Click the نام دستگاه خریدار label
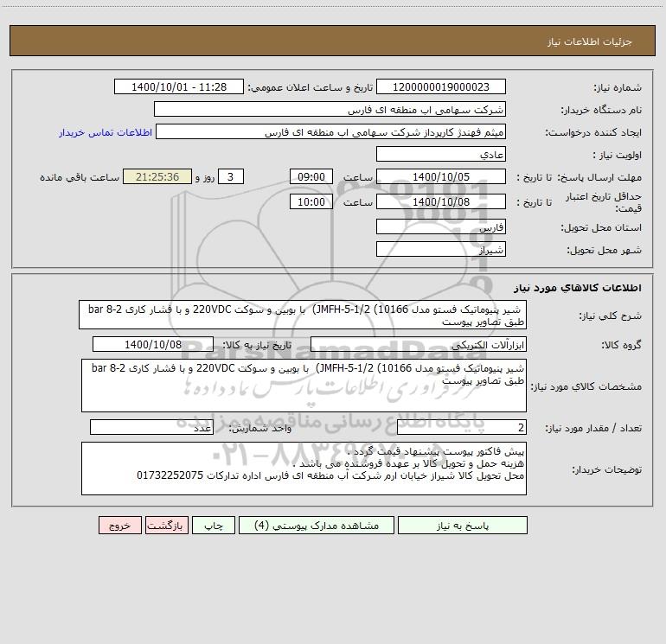 601,111
